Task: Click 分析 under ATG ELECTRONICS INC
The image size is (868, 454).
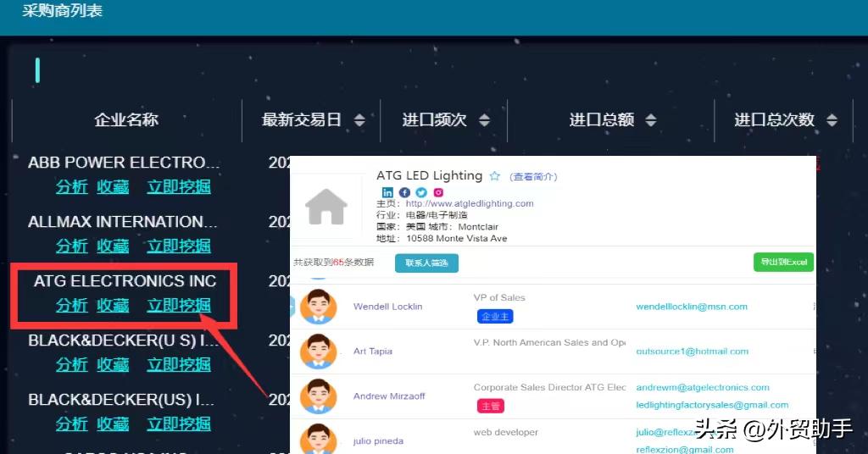Action: [x=72, y=305]
